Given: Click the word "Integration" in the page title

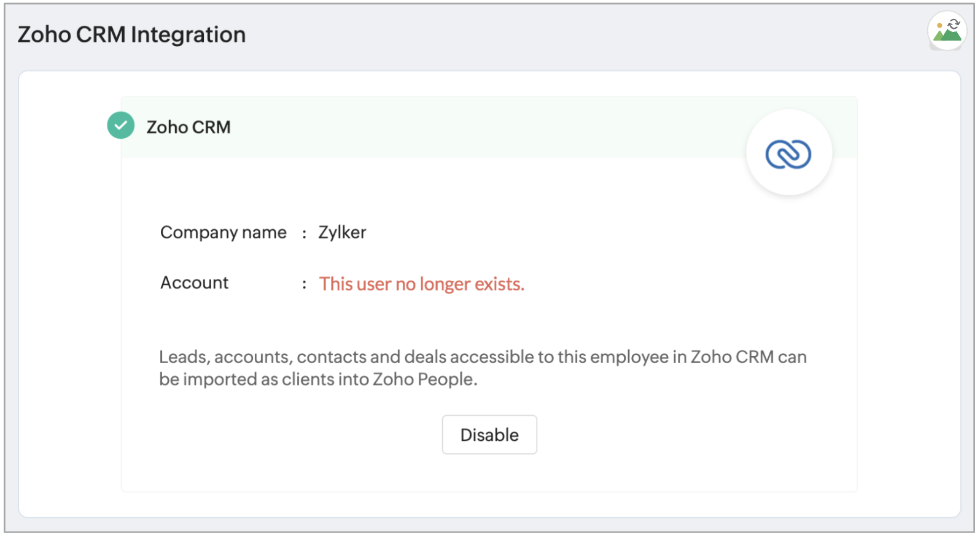Looking at the screenshot, I should point(189,35).
